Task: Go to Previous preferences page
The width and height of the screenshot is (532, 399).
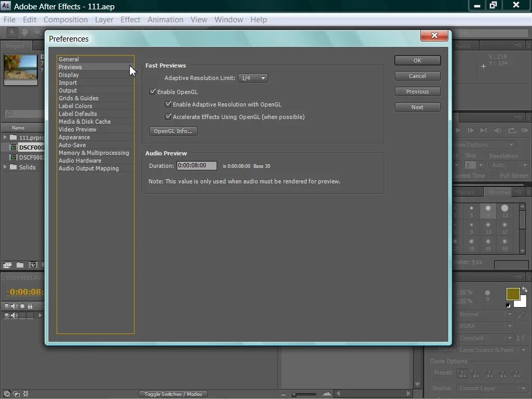Action: (417, 91)
